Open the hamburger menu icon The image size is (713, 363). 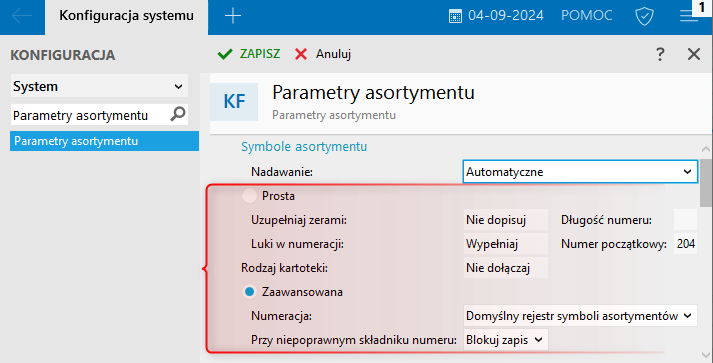click(x=688, y=16)
